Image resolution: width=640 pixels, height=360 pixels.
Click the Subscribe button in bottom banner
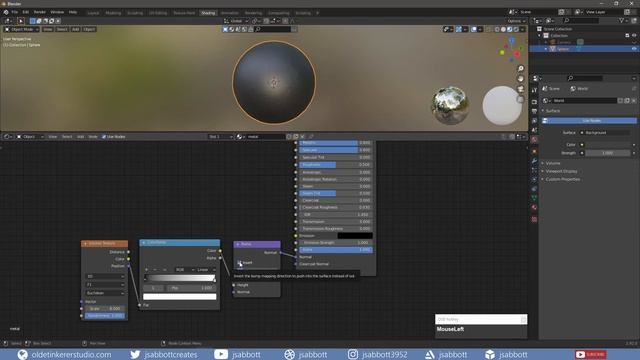click(591, 354)
